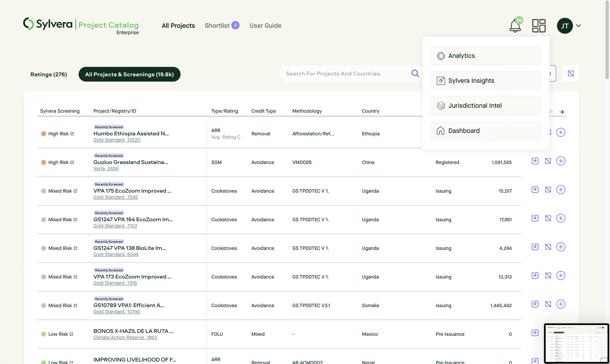This screenshot has width=610, height=364.
Task: Open the User Guide link
Action: click(x=265, y=26)
